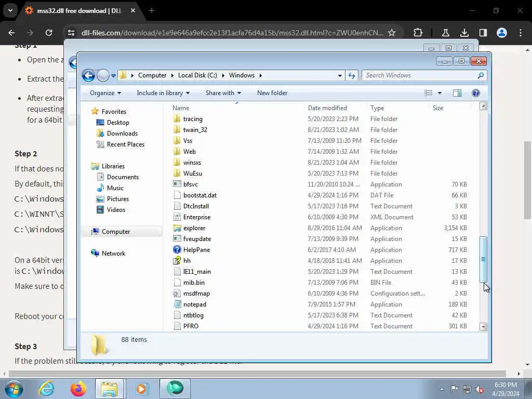The width and height of the screenshot is (532, 399).
Task: Click the muted volume tray icon
Action: click(480, 390)
